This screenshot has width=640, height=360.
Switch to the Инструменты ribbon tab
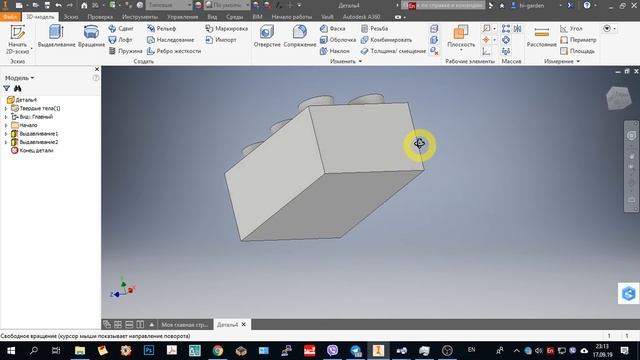coord(140,17)
